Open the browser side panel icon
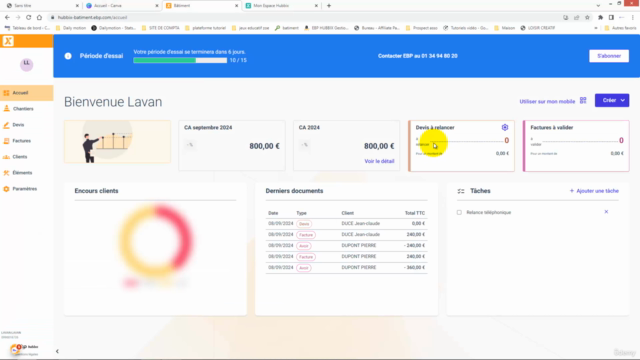The height and width of the screenshot is (360, 640). click(x=611, y=18)
